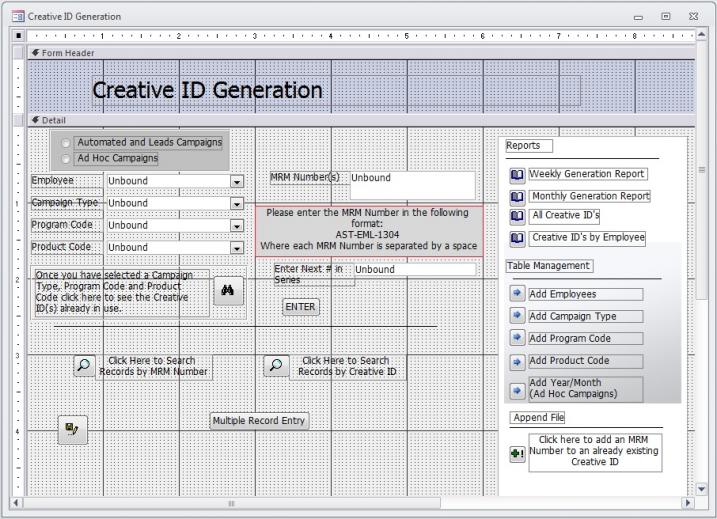Image resolution: width=717 pixels, height=519 pixels.
Task: Select Ad Hoc Campaigns radio option
Action: [x=66, y=159]
